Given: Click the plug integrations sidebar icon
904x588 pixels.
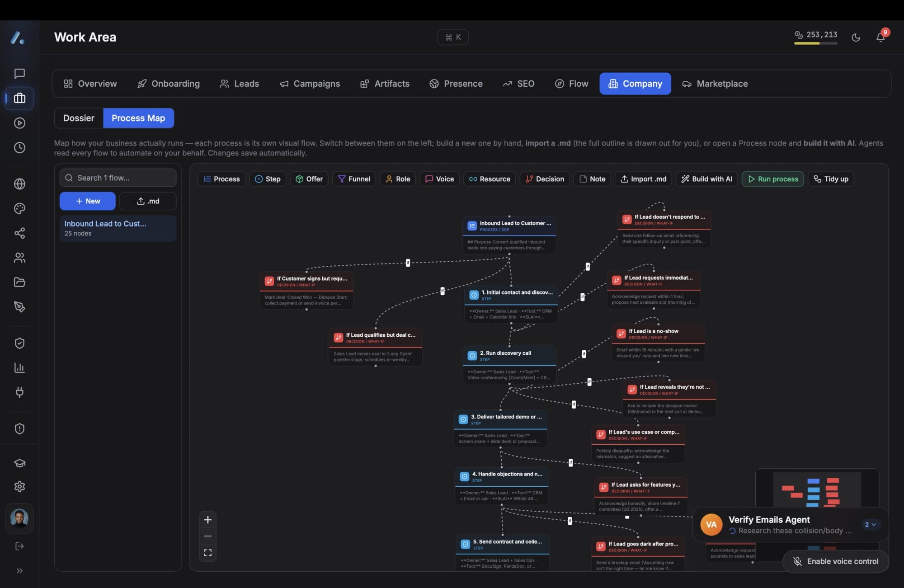Looking at the screenshot, I should tap(19, 392).
